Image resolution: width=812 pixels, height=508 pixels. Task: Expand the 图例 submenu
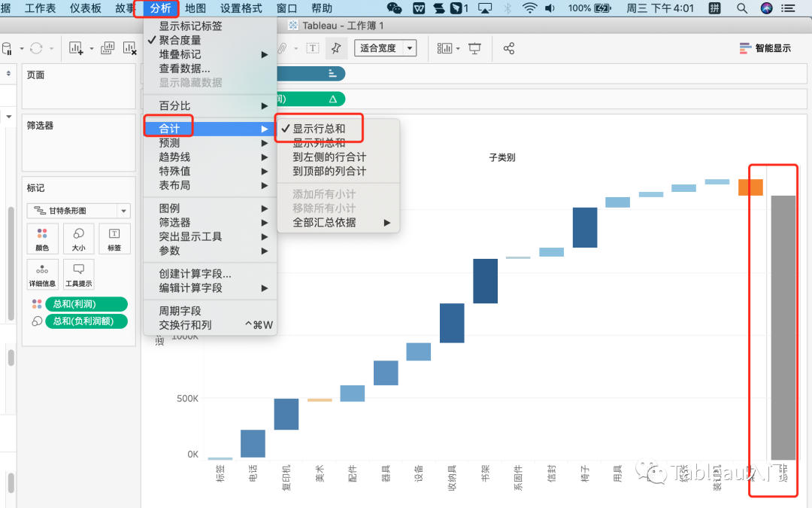211,208
